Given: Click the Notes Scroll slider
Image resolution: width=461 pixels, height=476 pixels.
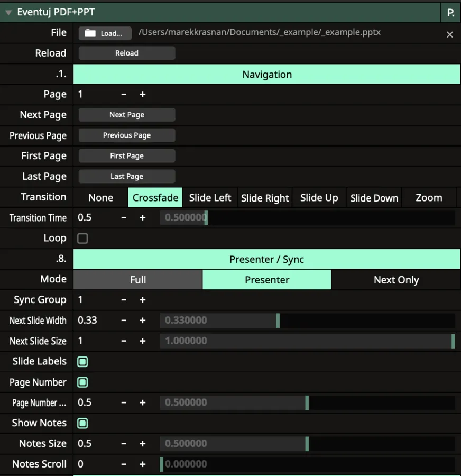Looking at the screenshot, I should [308, 464].
